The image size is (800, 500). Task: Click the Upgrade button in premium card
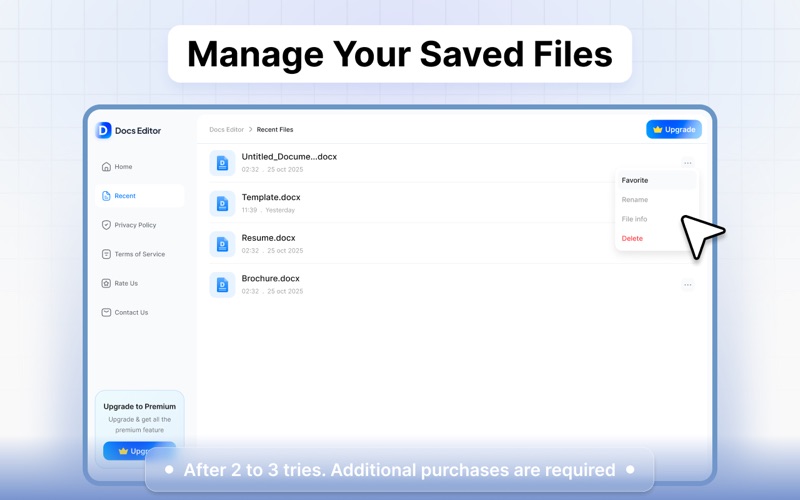click(139, 451)
